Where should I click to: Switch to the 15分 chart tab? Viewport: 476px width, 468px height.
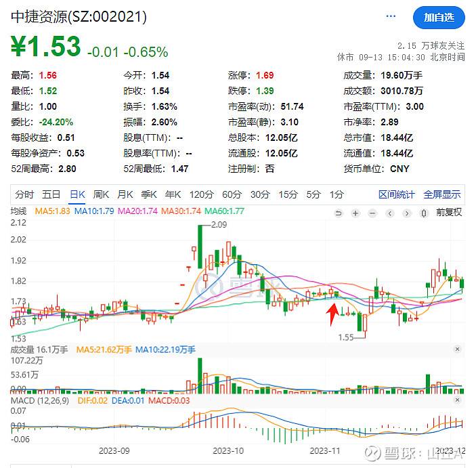288,194
